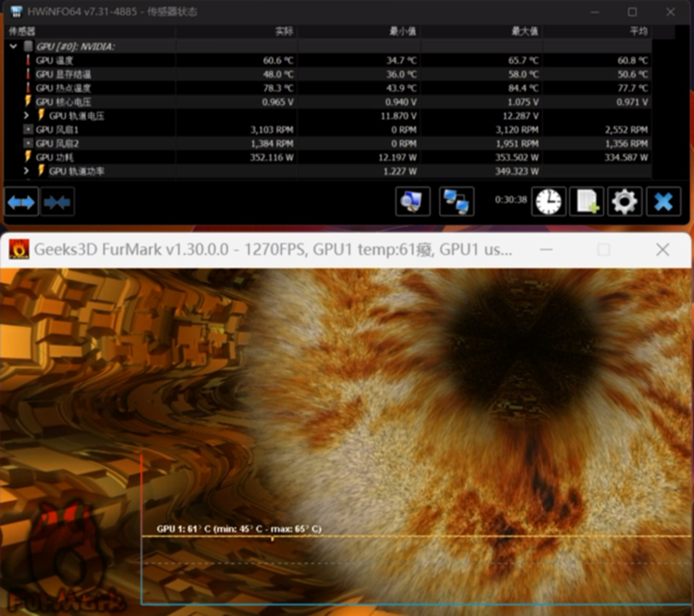Open sensor settings gear icon

coord(625,201)
